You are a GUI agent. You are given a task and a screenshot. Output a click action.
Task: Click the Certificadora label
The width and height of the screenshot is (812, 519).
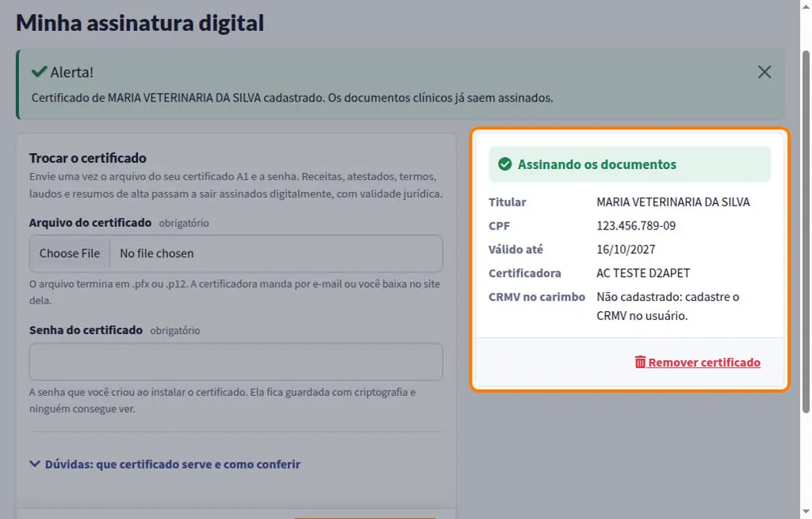coord(525,273)
